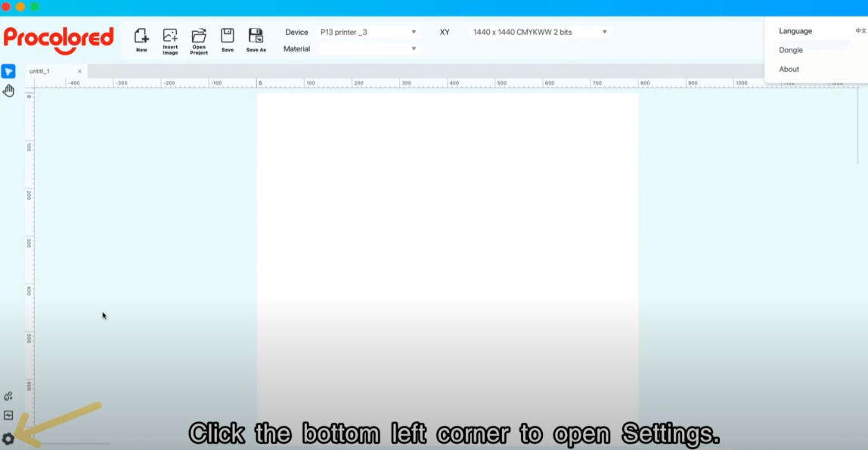Click the Procolored logo
Viewport: 868px width, 450px height.
pos(59,40)
